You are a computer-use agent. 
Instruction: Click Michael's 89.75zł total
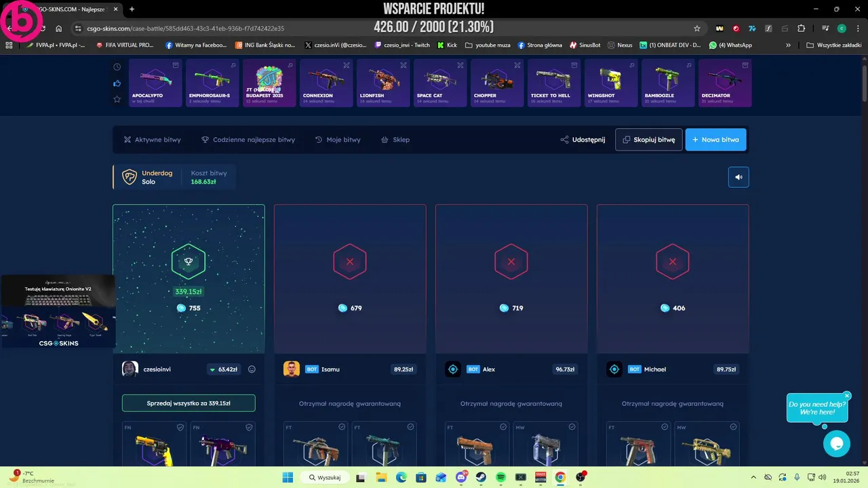click(x=726, y=369)
